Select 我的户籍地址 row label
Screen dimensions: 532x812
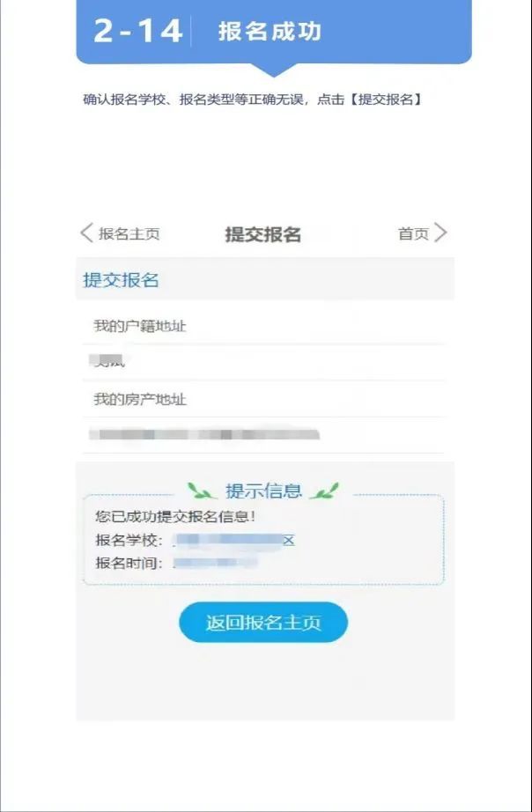click(x=140, y=326)
